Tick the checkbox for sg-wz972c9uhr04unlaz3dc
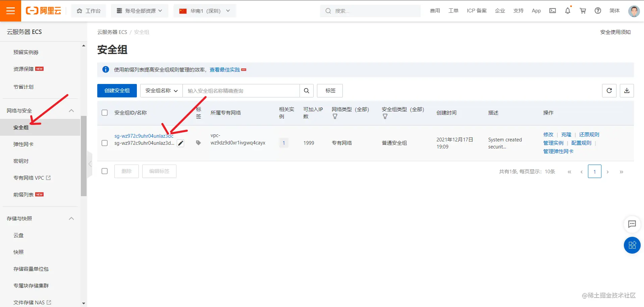Viewport: 644px width, 307px height. click(105, 143)
